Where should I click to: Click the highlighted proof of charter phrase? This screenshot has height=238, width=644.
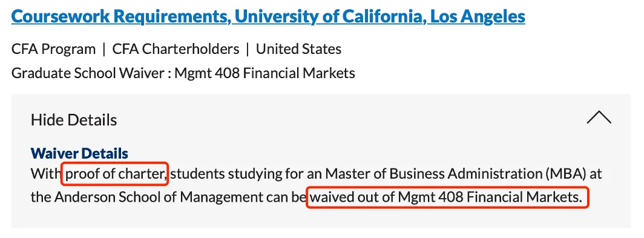point(115,174)
